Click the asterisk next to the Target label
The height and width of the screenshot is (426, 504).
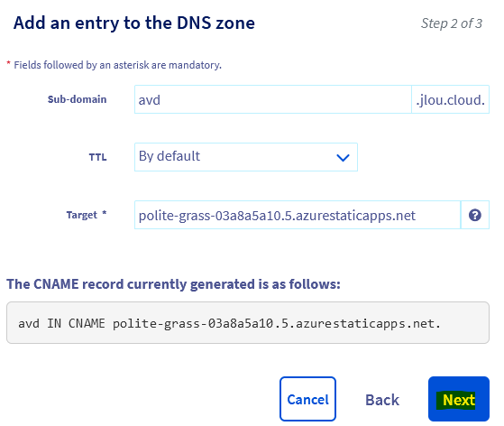click(105, 213)
